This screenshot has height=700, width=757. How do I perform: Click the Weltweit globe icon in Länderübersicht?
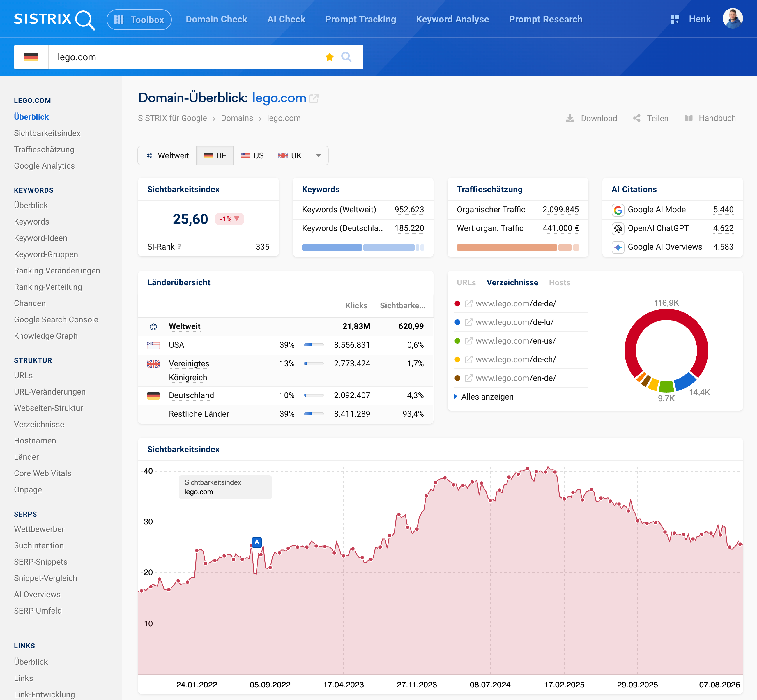(x=153, y=326)
